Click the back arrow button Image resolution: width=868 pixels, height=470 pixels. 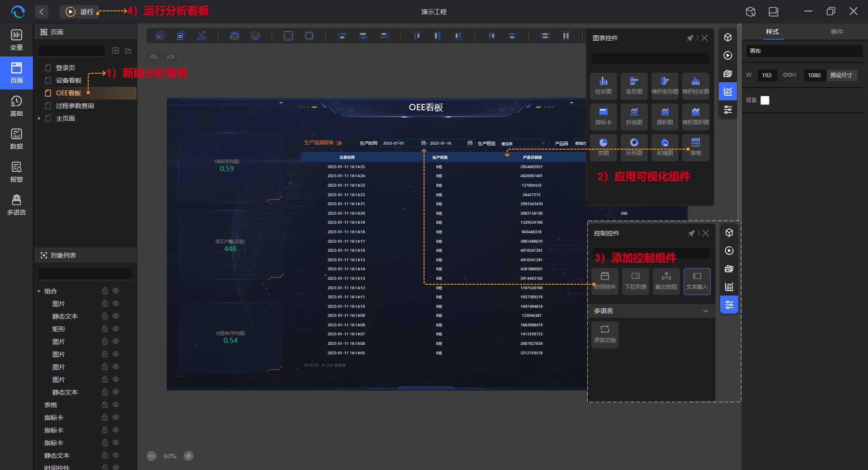coord(41,12)
